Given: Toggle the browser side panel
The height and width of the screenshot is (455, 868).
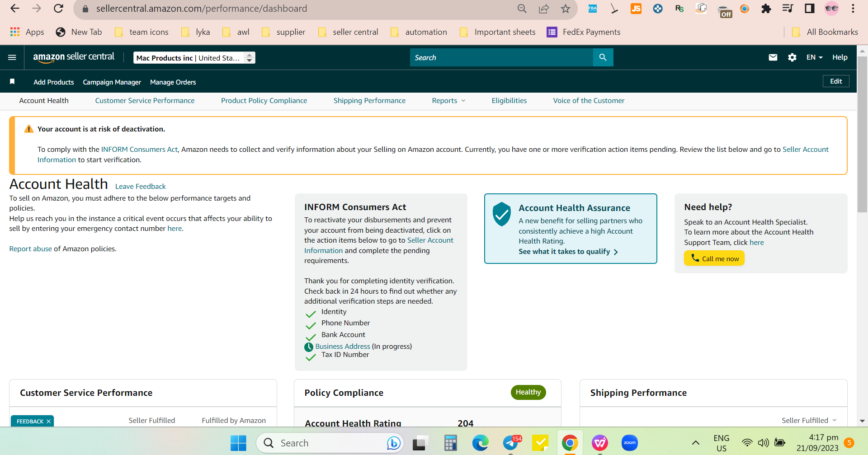Looking at the screenshot, I should point(810,9).
